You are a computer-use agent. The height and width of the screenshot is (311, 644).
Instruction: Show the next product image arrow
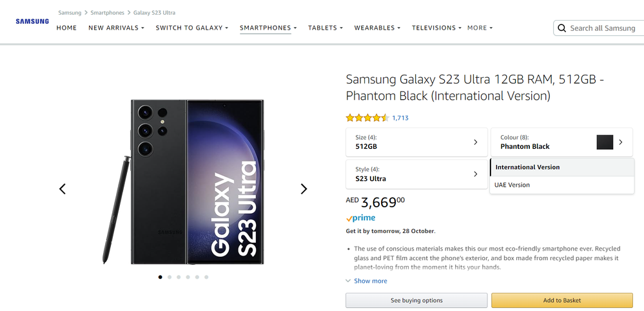304,189
